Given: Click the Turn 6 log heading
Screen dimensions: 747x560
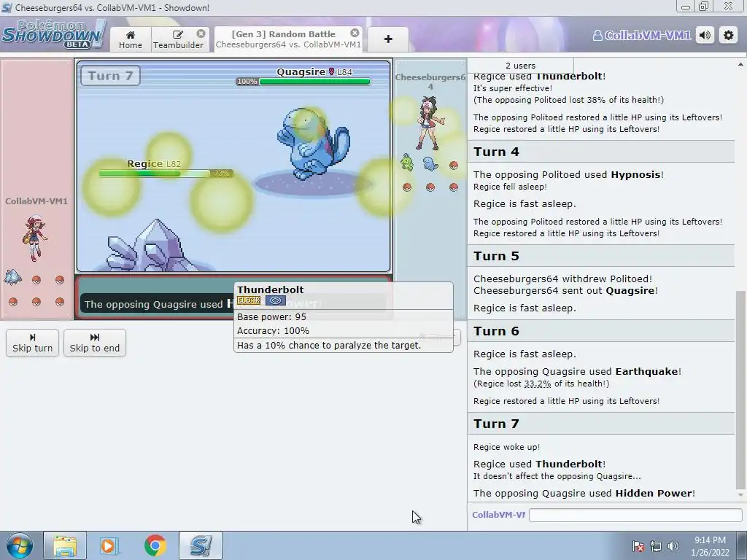Looking at the screenshot, I should (601, 331).
